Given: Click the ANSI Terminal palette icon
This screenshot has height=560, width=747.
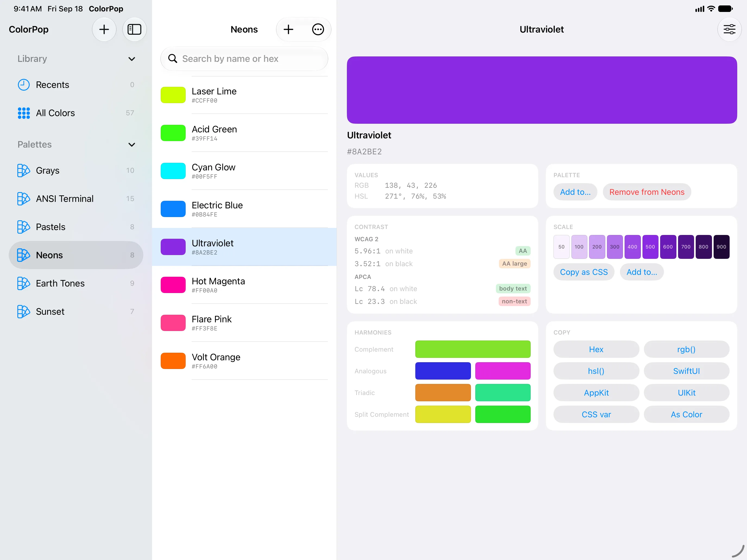Looking at the screenshot, I should [x=24, y=199].
